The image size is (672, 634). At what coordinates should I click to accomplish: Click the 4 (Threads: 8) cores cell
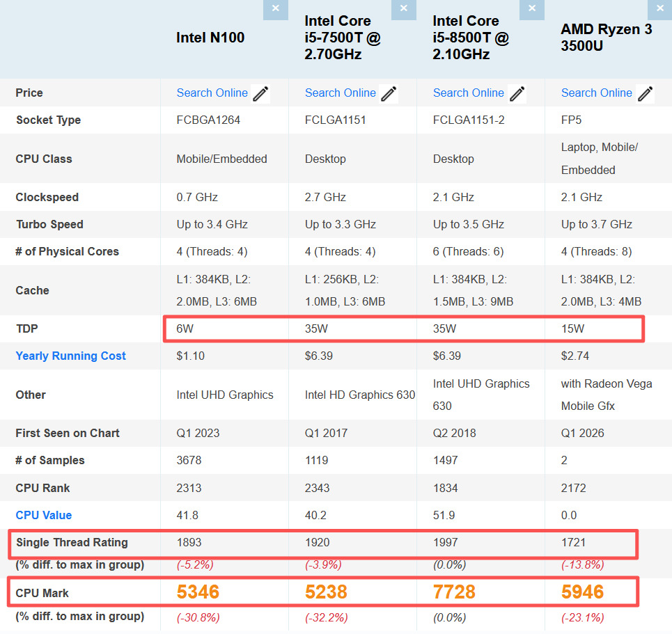(x=596, y=251)
